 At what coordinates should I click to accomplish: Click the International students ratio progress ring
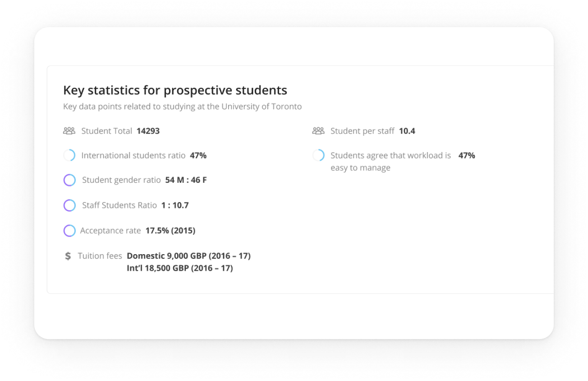click(69, 155)
